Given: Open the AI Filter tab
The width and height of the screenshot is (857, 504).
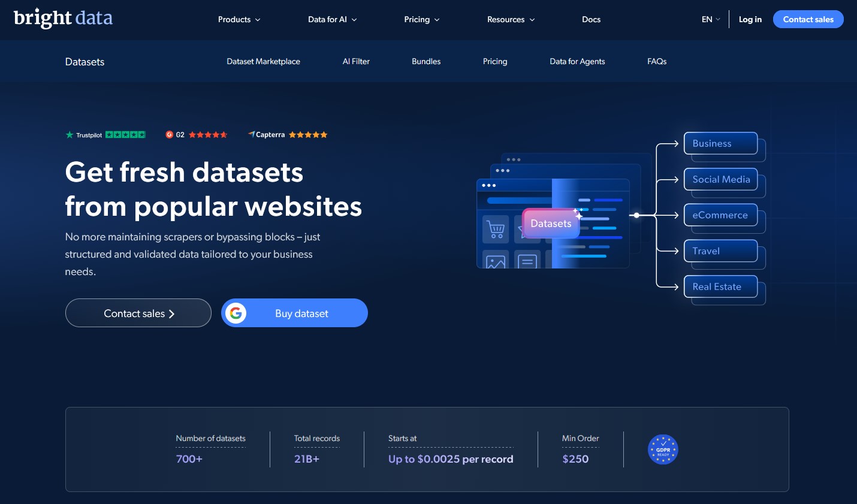Looking at the screenshot, I should click(x=356, y=61).
